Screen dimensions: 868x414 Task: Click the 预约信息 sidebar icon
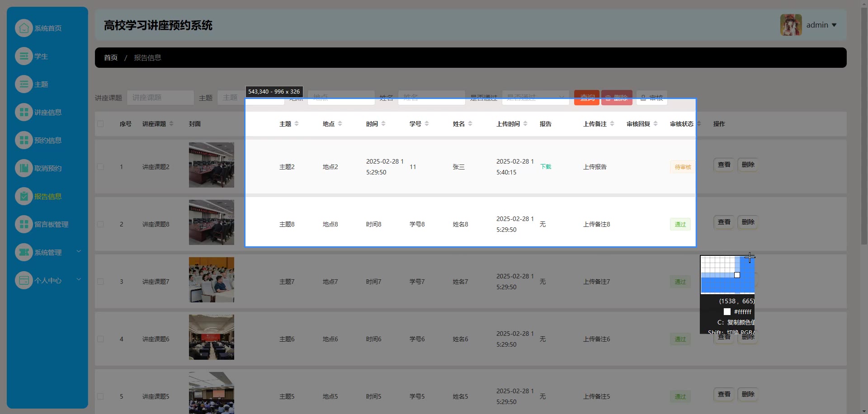(24, 141)
